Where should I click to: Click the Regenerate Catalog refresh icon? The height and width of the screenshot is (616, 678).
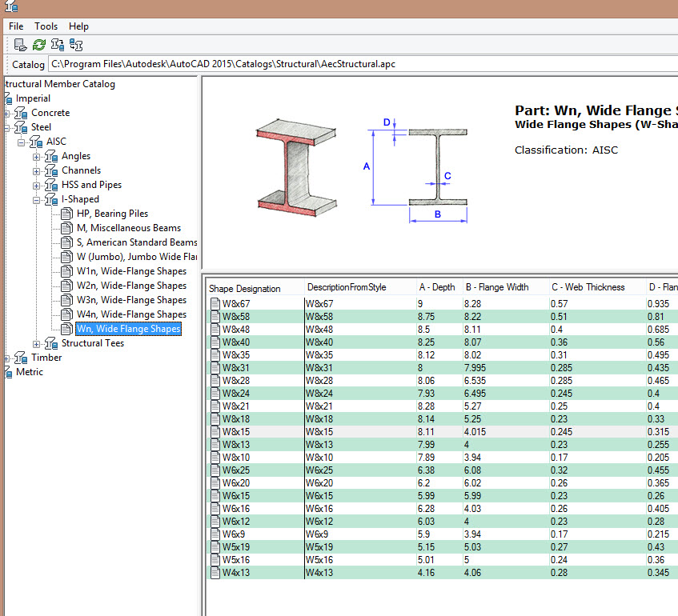[38, 45]
